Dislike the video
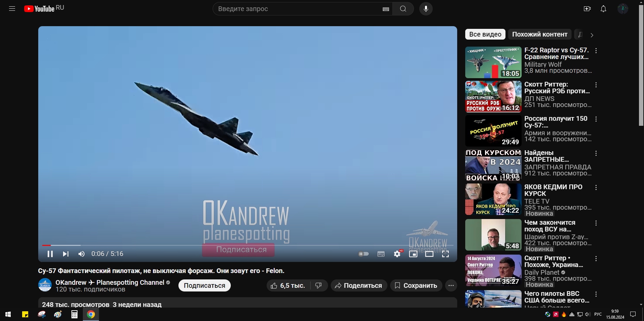644x321 pixels. pos(319,285)
